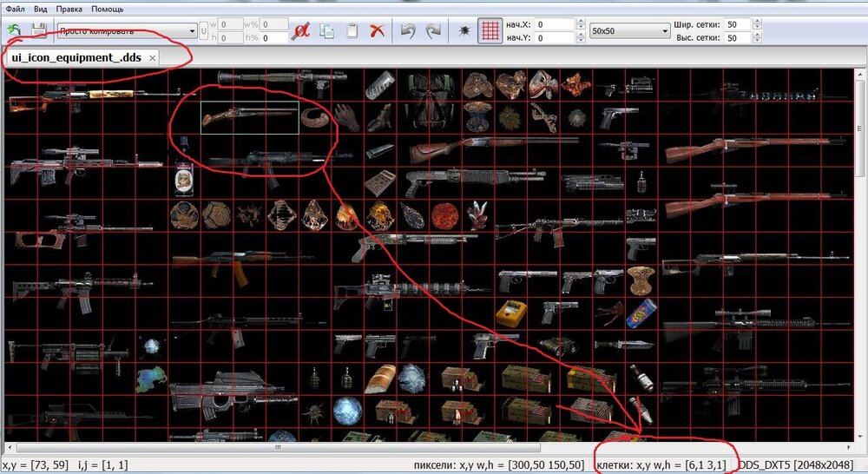
Task: Undo the last action
Action: (x=408, y=30)
